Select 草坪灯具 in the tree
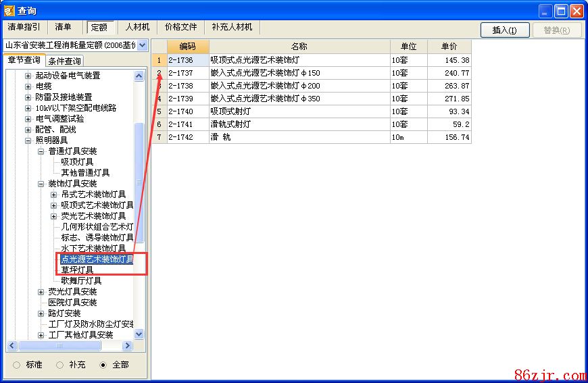 pos(77,270)
